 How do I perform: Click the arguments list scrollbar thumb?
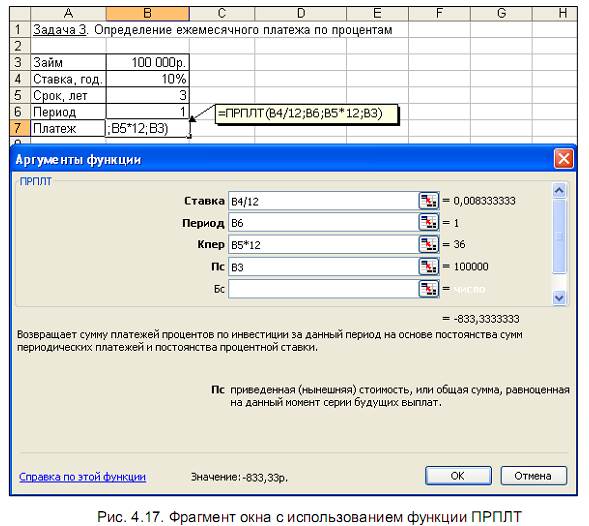click(x=559, y=236)
